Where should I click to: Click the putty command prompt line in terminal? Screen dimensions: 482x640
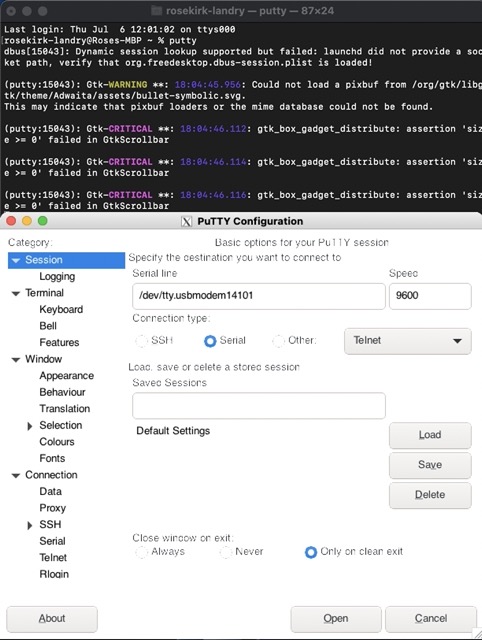(x=100, y=40)
